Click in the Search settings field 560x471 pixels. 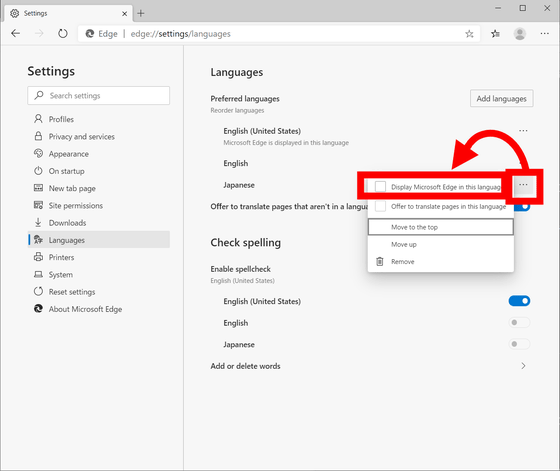coord(99,95)
